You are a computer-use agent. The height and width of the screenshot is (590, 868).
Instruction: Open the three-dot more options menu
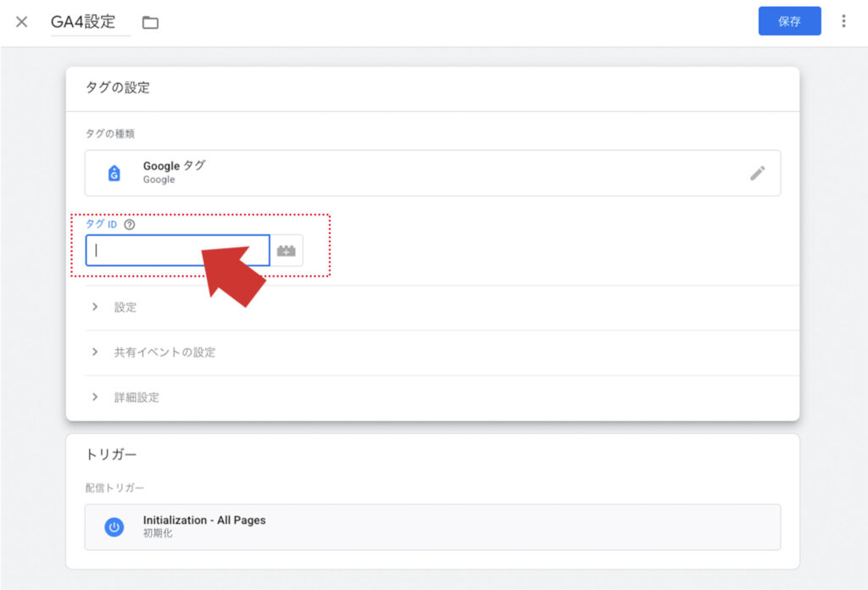pyautogui.click(x=843, y=21)
